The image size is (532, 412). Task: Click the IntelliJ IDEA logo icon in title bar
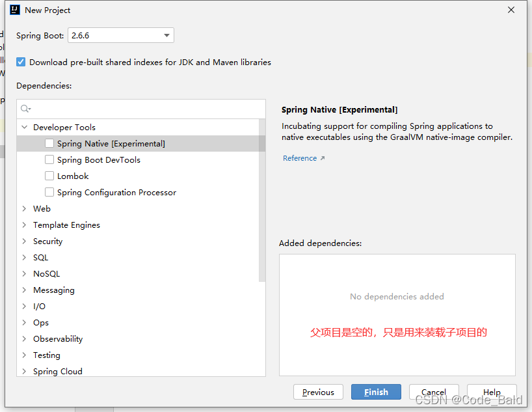pyautogui.click(x=15, y=10)
